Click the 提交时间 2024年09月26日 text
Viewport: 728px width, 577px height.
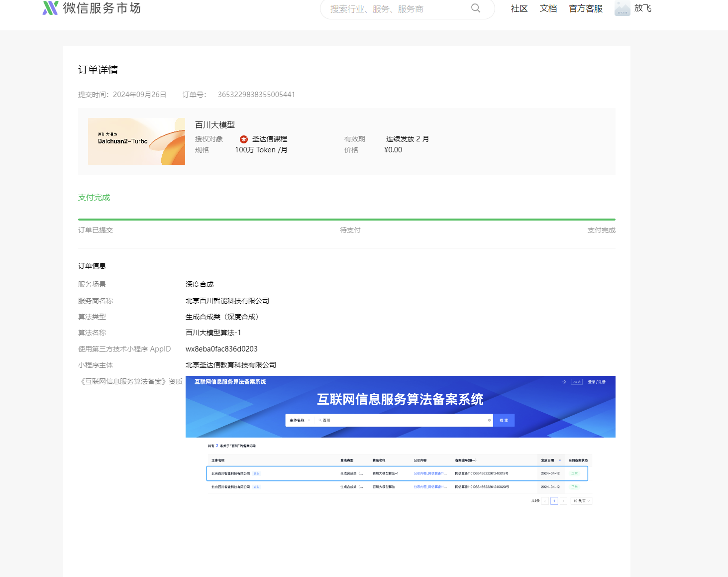[122, 95]
